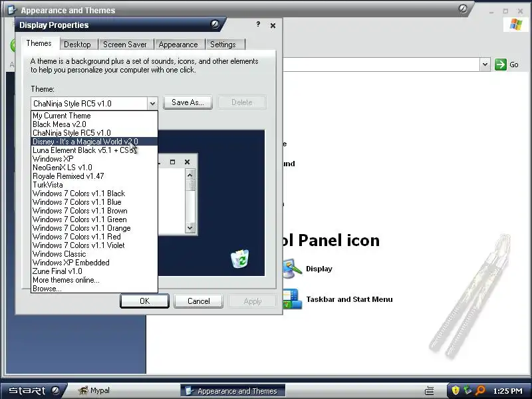The width and height of the screenshot is (532, 399).
Task: Choose Zune Final v1.0 theme
Action: [94, 271]
